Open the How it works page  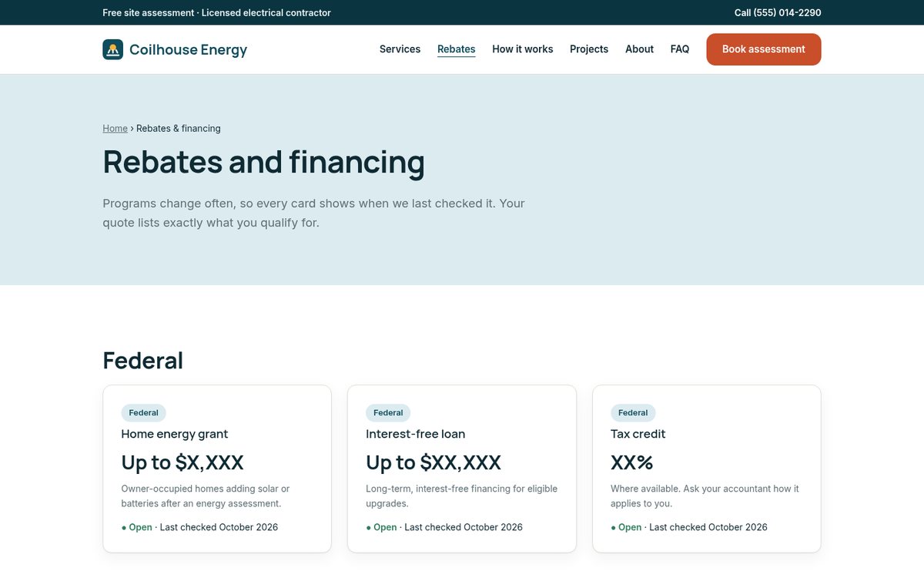(522, 49)
